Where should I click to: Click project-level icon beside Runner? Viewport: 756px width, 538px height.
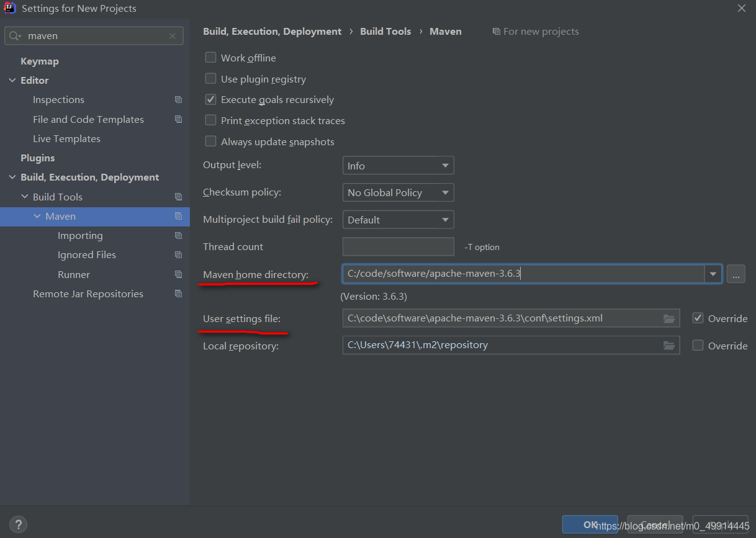tap(178, 274)
